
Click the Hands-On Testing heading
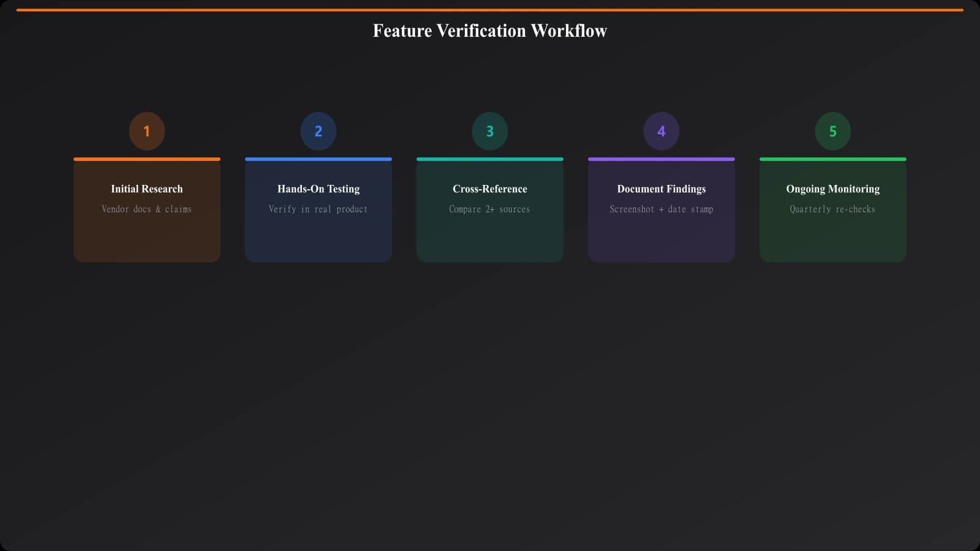(x=318, y=189)
